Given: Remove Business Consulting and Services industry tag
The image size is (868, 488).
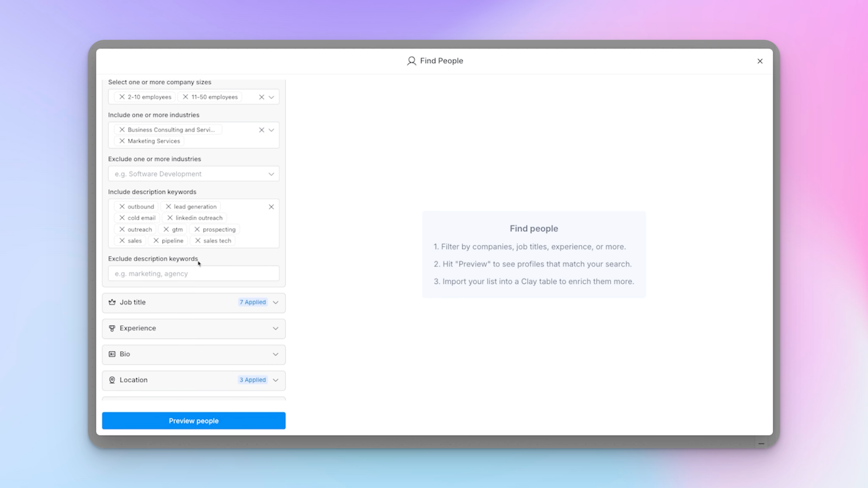Looking at the screenshot, I should pyautogui.click(x=122, y=130).
